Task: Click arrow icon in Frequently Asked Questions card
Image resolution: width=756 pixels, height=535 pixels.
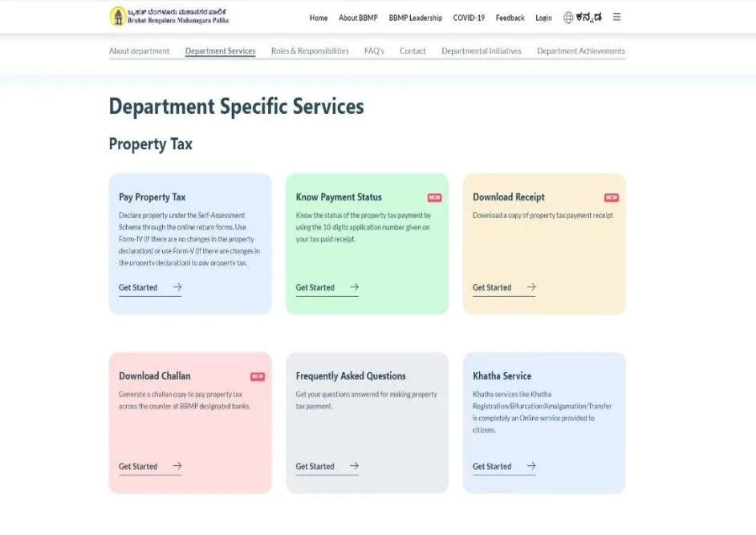Action: [354, 466]
